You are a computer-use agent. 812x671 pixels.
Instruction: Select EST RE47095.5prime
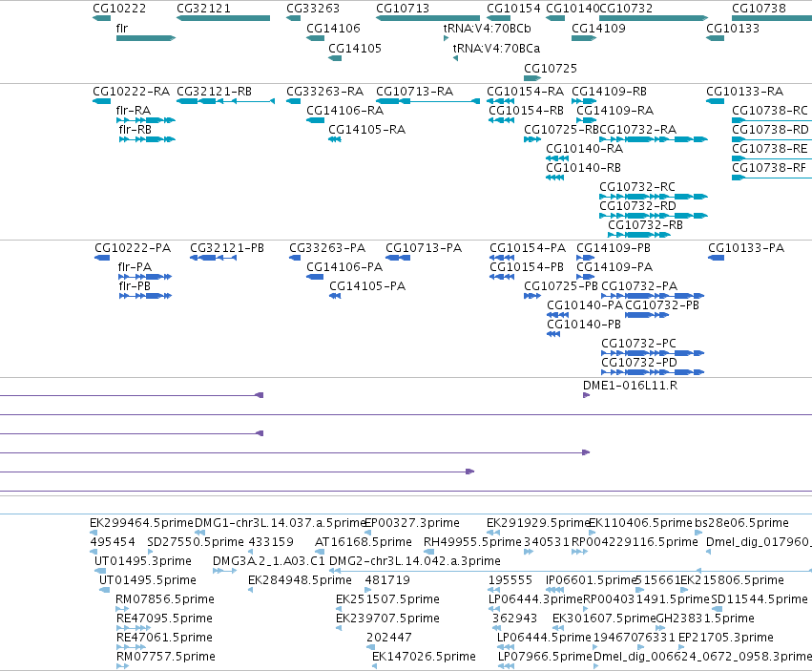[x=164, y=619]
